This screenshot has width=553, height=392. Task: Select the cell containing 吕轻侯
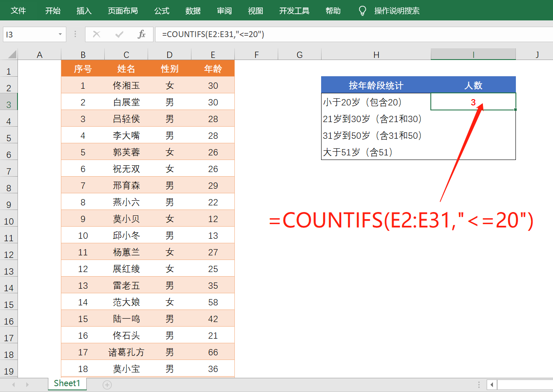tap(126, 119)
